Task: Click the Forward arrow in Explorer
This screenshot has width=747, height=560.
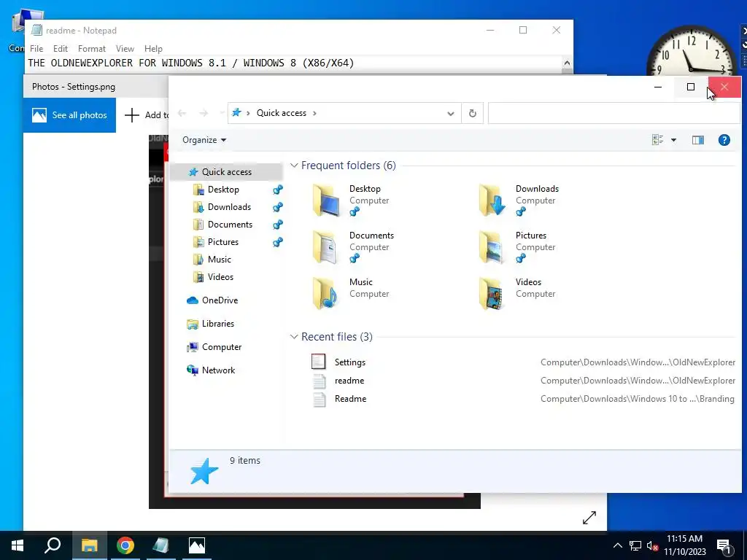Action: point(204,113)
